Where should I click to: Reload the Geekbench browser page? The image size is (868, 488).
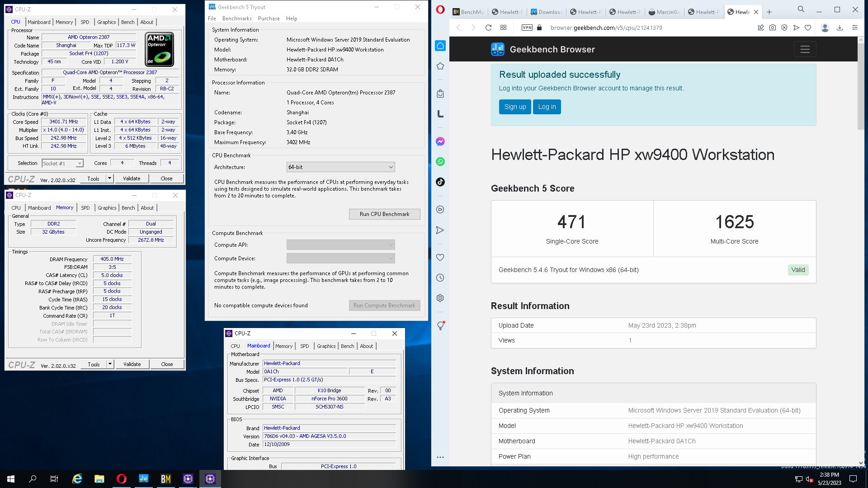tap(488, 28)
